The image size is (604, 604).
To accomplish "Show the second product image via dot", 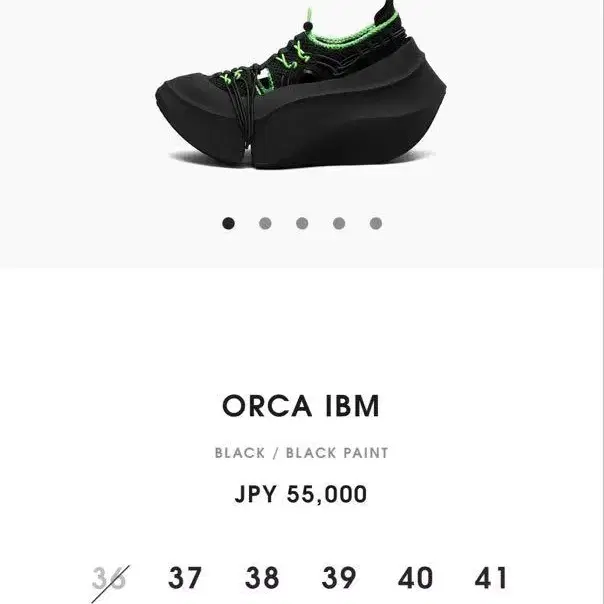I will [265, 223].
